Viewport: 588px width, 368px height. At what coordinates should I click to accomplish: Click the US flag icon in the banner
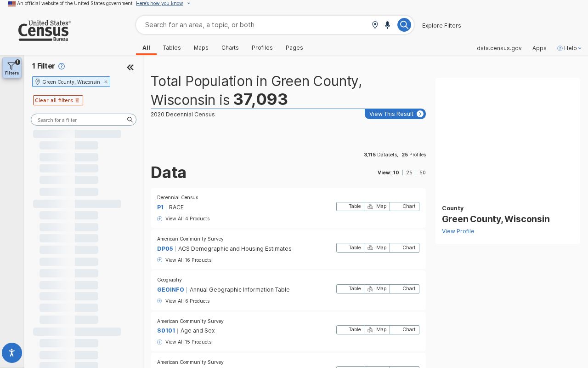12,4
